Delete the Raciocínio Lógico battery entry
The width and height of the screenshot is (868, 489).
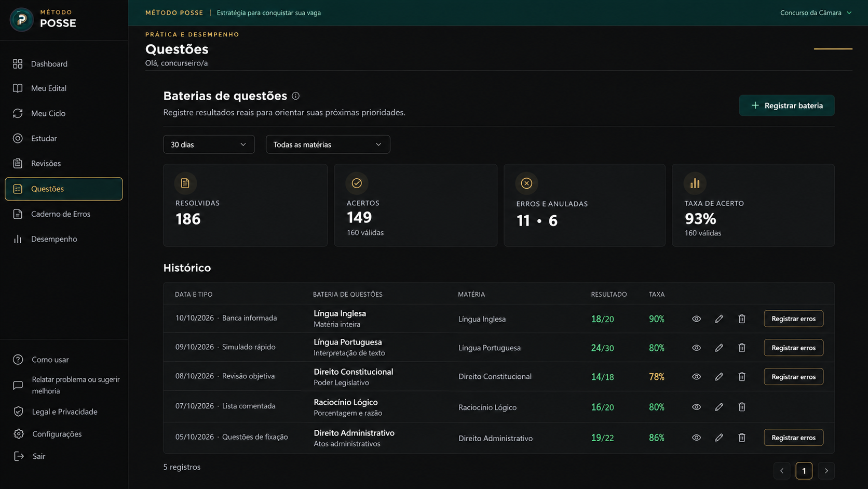[742, 407]
